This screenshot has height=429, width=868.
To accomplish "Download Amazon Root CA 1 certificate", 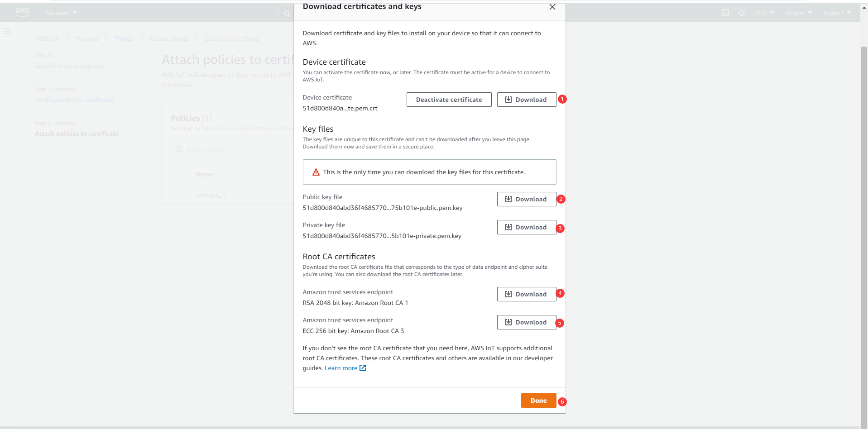I will [526, 294].
